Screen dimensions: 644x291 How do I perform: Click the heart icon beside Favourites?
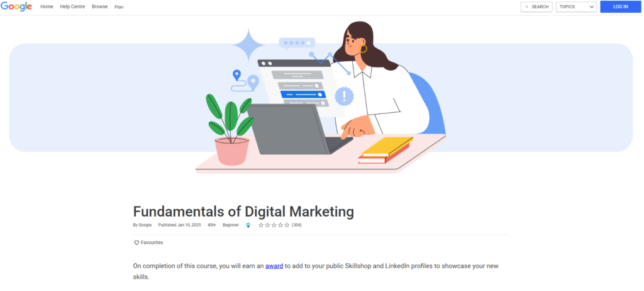(x=136, y=243)
